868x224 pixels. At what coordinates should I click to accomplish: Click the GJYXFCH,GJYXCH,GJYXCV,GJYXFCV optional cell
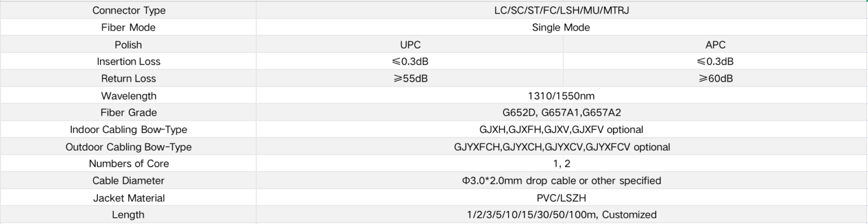click(562, 147)
